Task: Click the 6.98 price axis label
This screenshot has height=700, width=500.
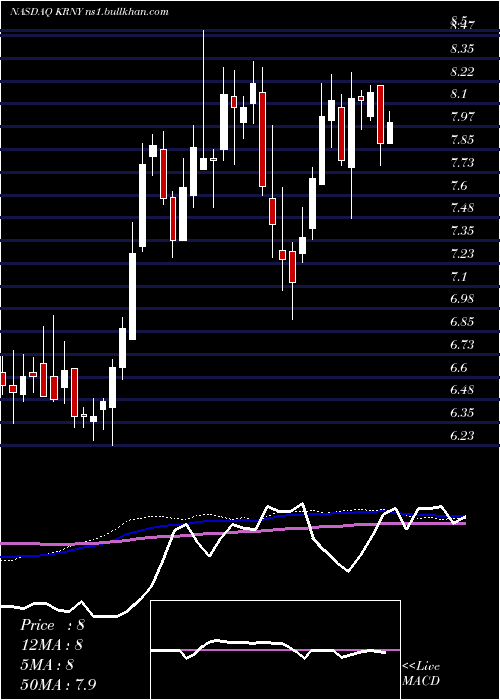Action: click(x=462, y=299)
